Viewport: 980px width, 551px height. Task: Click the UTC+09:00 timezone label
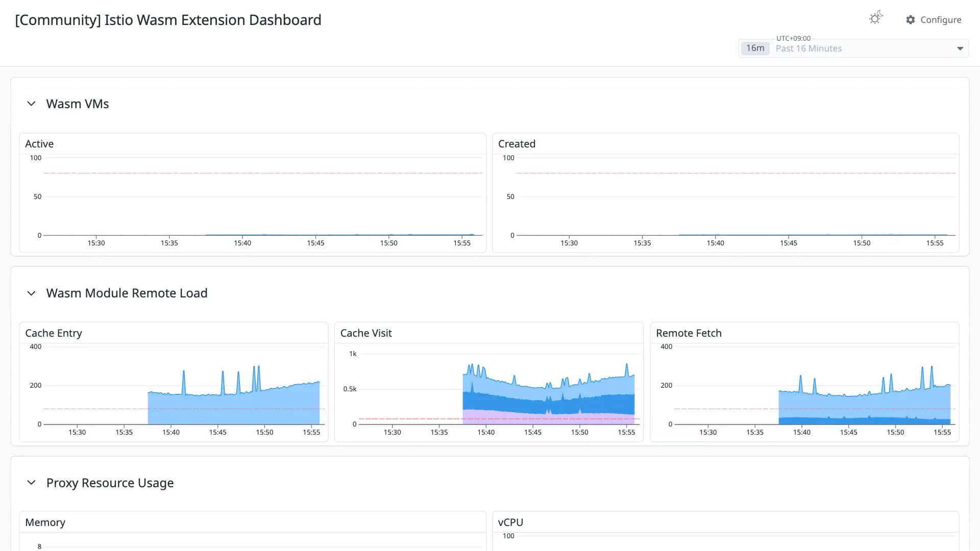(x=793, y=38)
